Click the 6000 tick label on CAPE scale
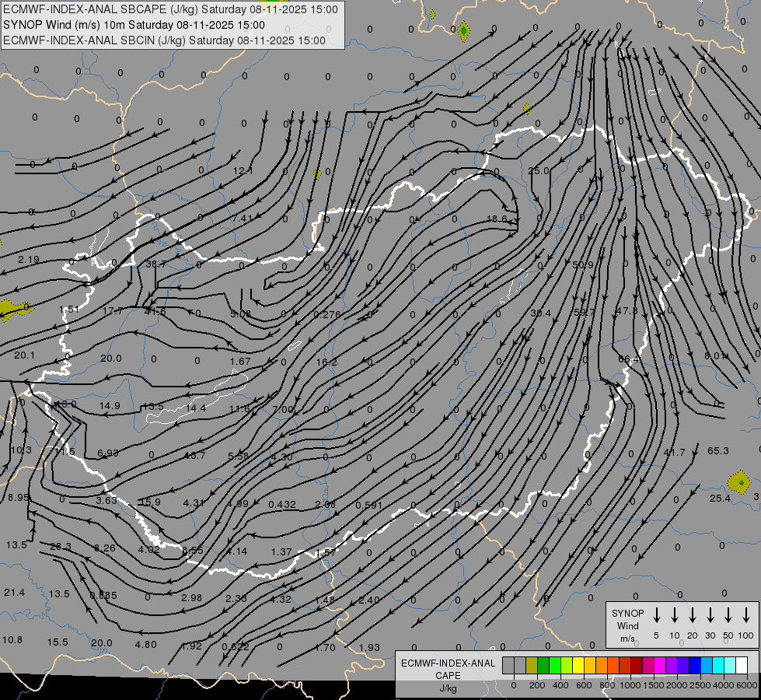The height and width of the screenshot is (700, 761). pos(748,685)
